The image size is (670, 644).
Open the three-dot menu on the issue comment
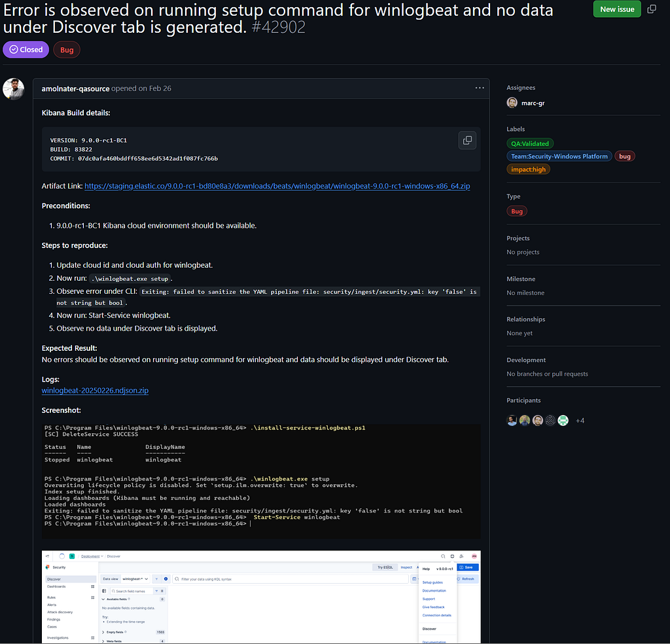click(x=480, y=88)
